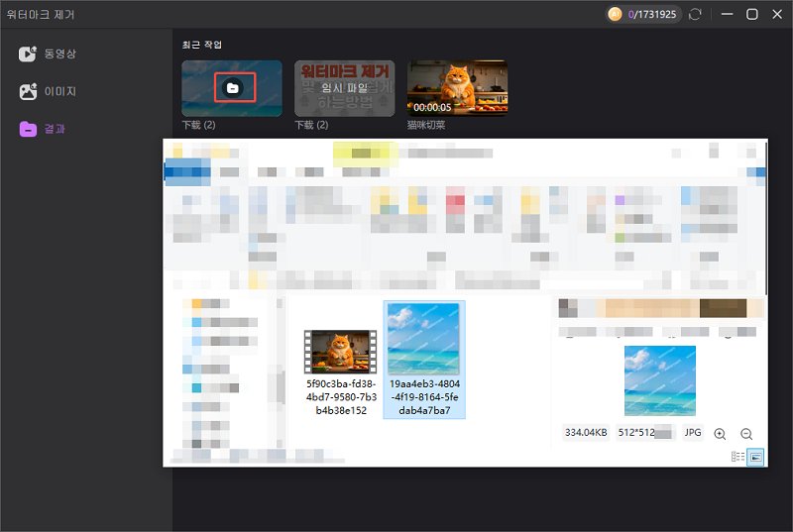Switch to details list view

(x=737, y=457)
